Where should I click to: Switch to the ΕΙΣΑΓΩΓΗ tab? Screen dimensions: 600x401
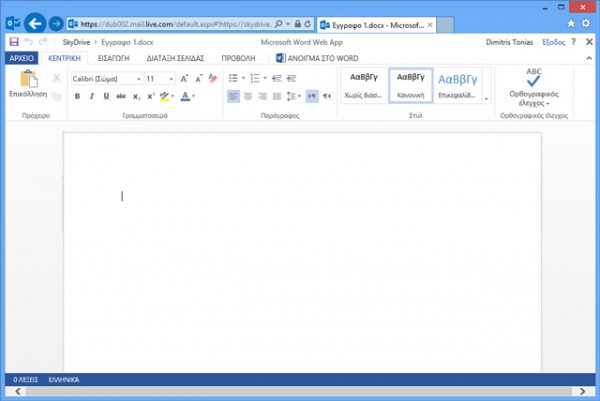tap(114, 58)
